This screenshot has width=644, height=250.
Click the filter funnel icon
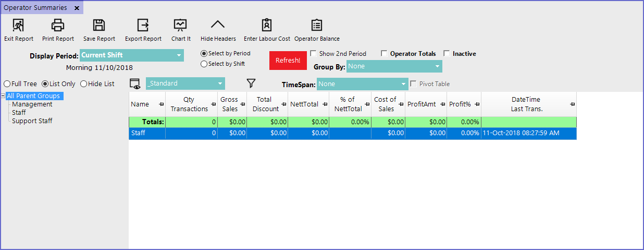click(251, 84)
